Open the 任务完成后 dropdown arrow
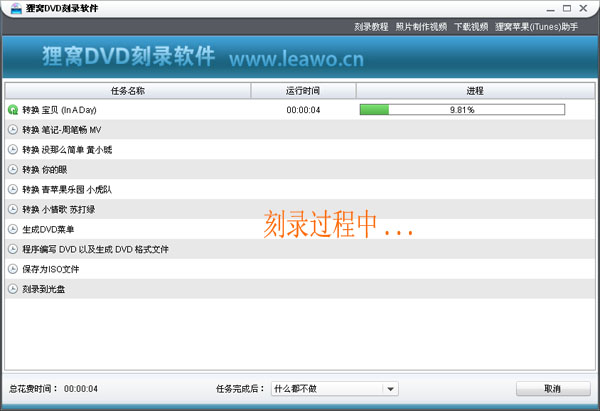This screenshot has height=411, width=600. [390, 389]
